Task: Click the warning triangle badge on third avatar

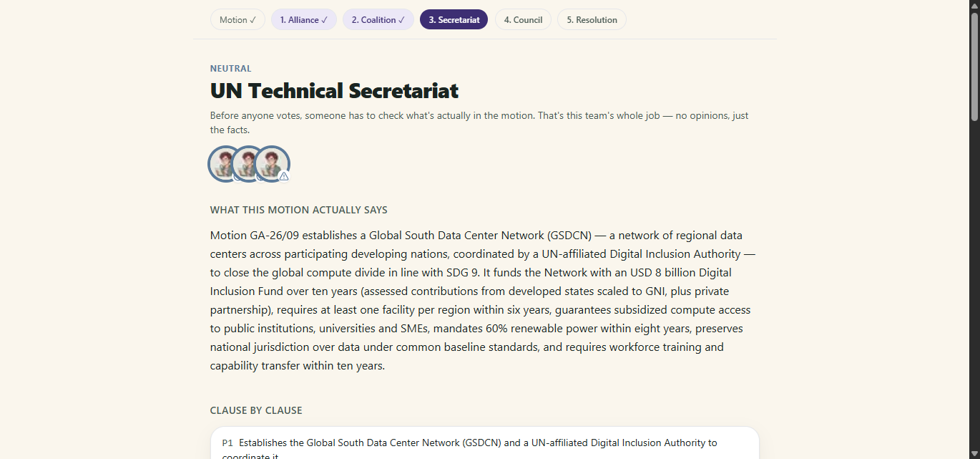Action: click(284, 176)
